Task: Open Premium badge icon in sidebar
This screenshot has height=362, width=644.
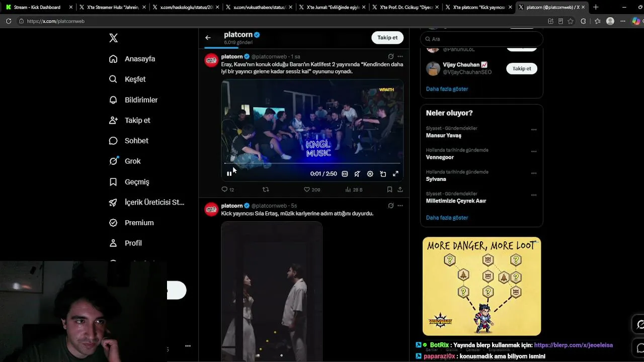Action: pos(113,222)
